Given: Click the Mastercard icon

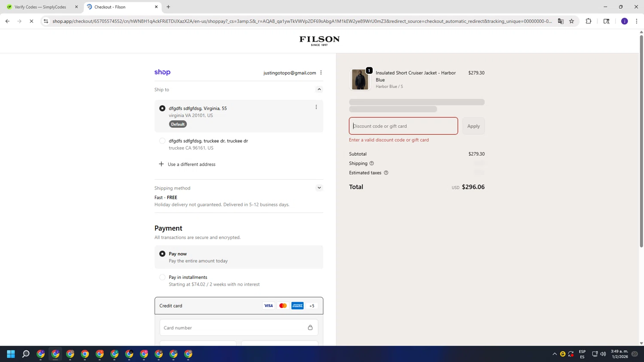Looking at the screenshot, I should point(283,306).
